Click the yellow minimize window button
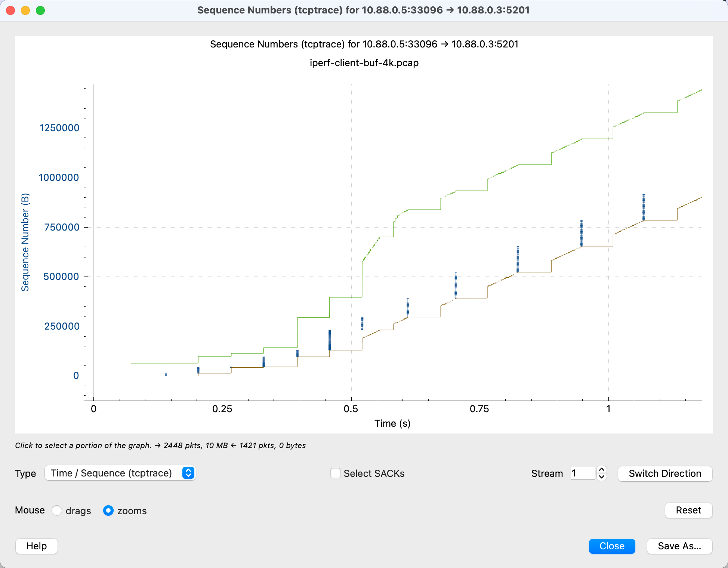 coord(25,10)
